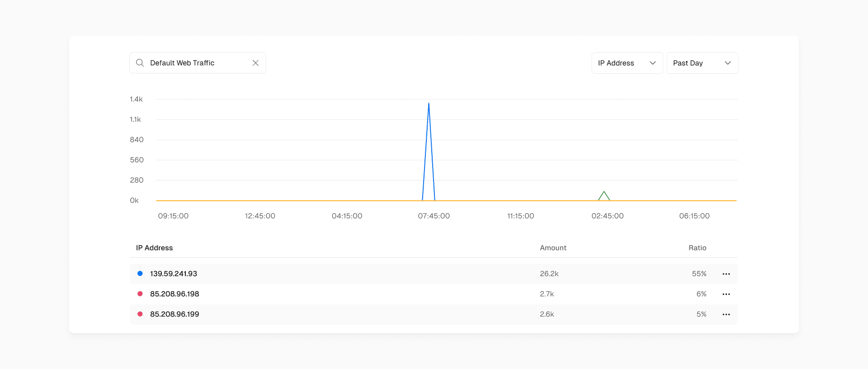This screenshot has width=868, height=369.
Task: Sort by the IP Address column header
Action: pos(154,248)
